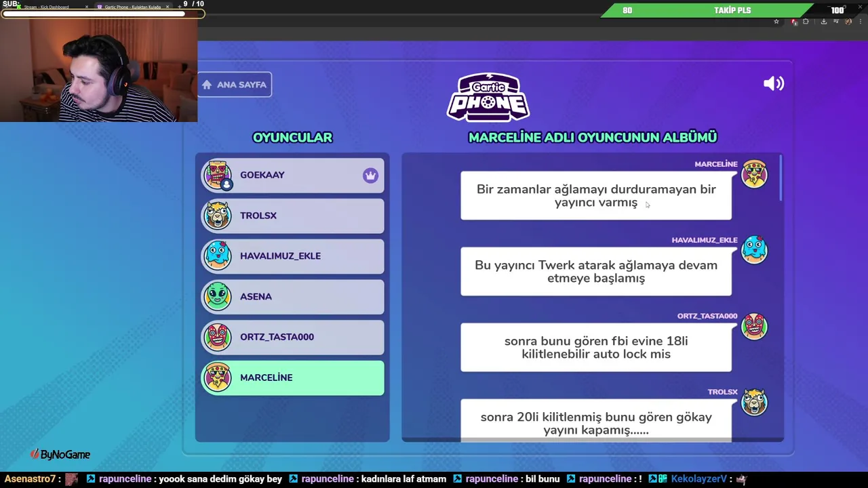This screenshot has height=488, width=868.
Task: Open the browser profile avatar
Action: click(848, 22)
